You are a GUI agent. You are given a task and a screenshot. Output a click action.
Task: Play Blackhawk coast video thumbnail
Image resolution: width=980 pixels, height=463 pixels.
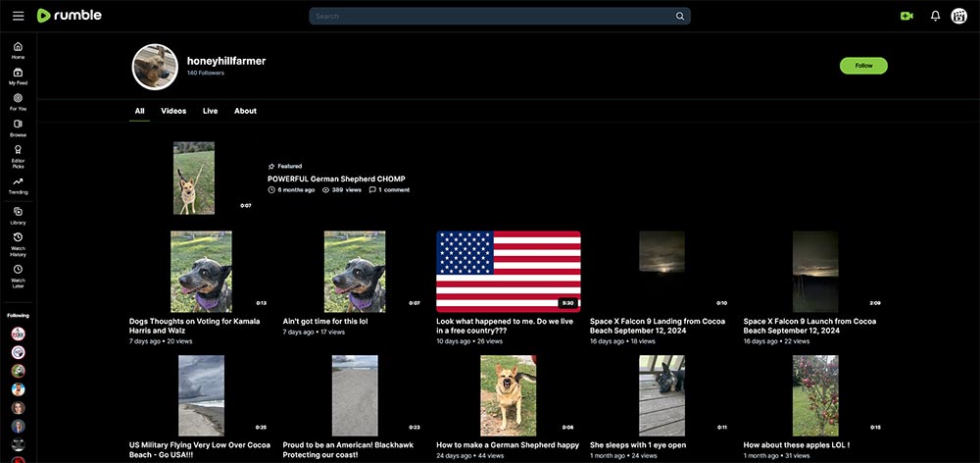(x=355, y=395)
